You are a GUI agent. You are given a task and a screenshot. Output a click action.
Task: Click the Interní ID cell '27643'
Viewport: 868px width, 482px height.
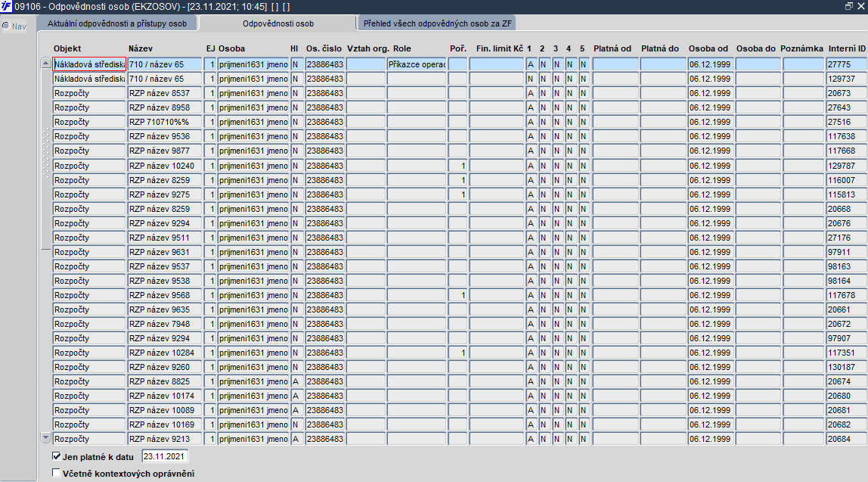click(x=846, y=107)
